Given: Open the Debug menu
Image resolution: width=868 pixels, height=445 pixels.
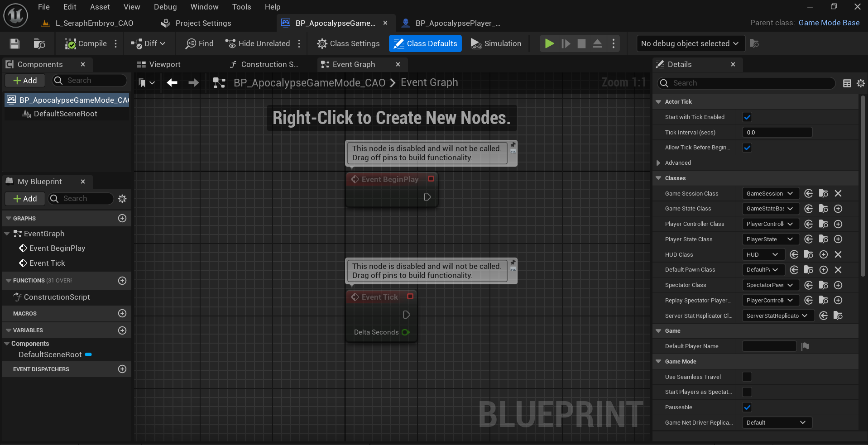Looking at the screenshot, I should (x=165, y=7).
